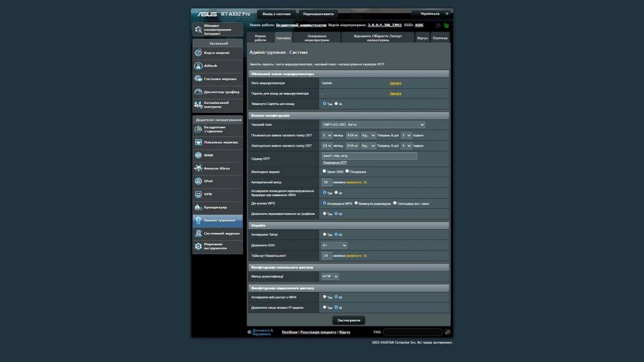
Task: Expand the Дозволити SSH dropdown
Action: click(334, 246)
